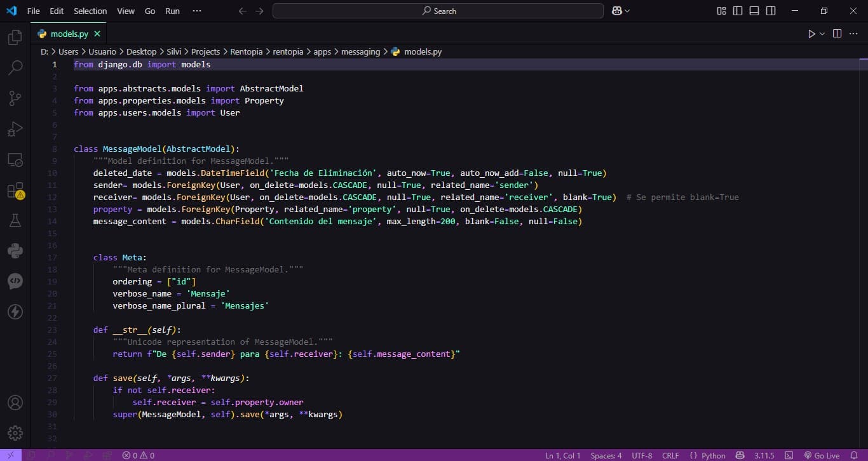
Task: Expand the apps breadcrumb folder
Action: point(322,52)
